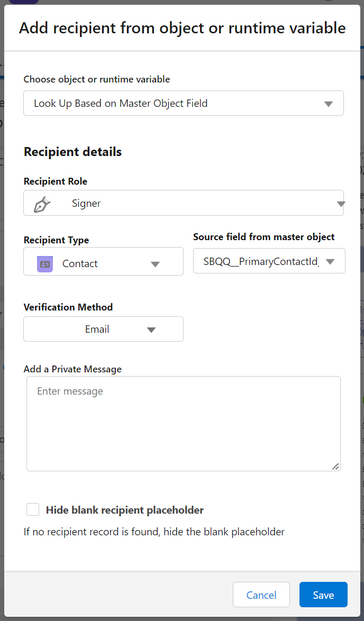Focus the Add a Private Message text area
The height and width of the screenshot is (621, 364).
183,423
